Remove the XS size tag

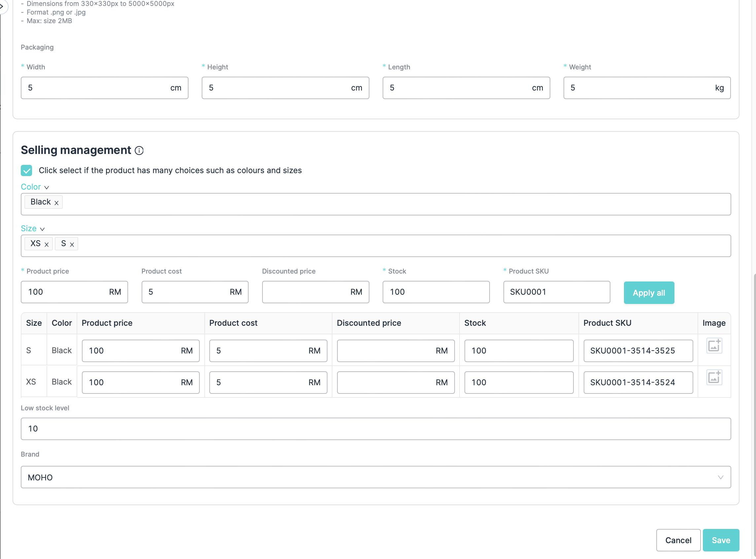click(47, 244)
